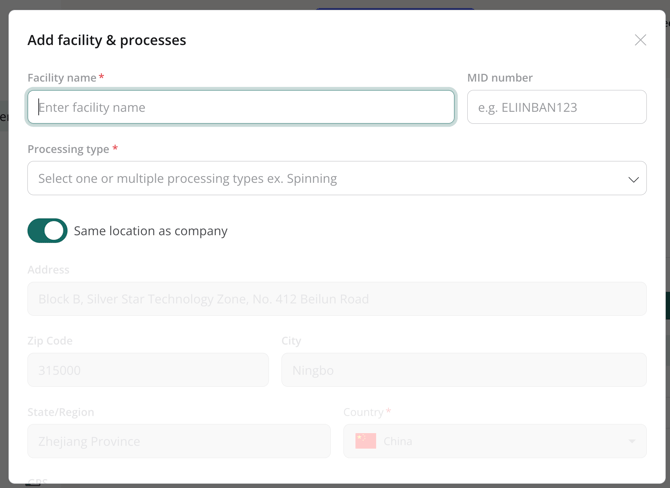Click the Zip Code field showing 315000

point(148,370)
